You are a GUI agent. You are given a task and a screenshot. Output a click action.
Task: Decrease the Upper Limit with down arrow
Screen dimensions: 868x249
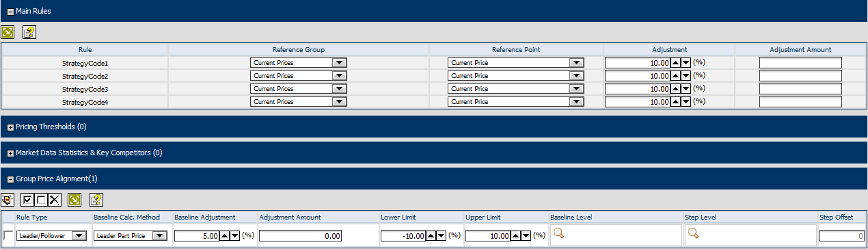[526, 236]
